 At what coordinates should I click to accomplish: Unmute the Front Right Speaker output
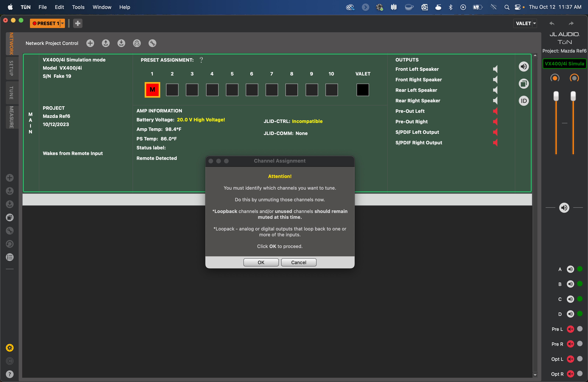495,80
